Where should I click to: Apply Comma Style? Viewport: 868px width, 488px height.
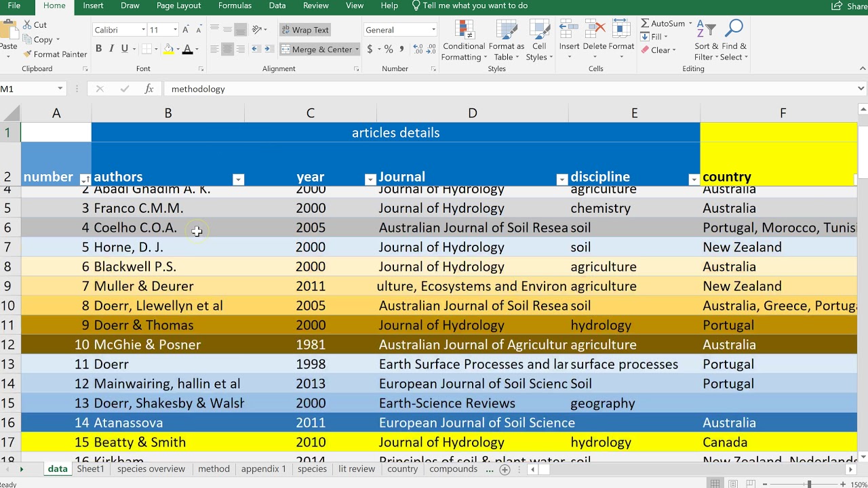[x=401, y=49]
